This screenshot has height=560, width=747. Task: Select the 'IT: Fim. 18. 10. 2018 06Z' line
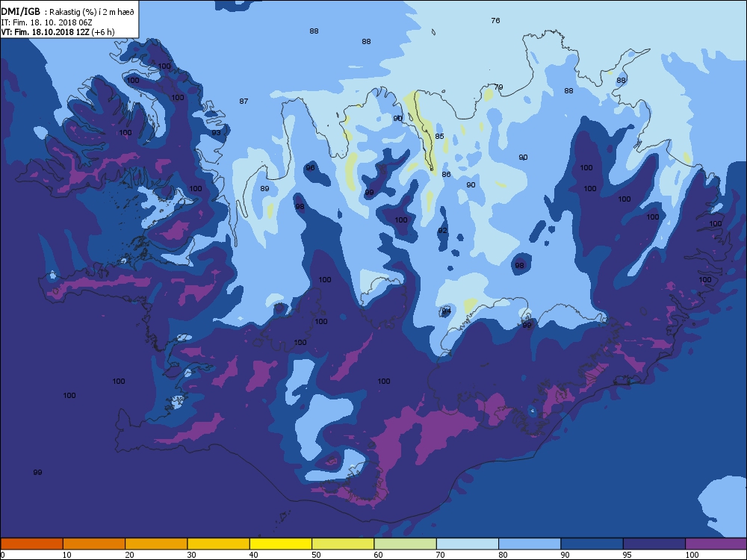pos(46,22)
